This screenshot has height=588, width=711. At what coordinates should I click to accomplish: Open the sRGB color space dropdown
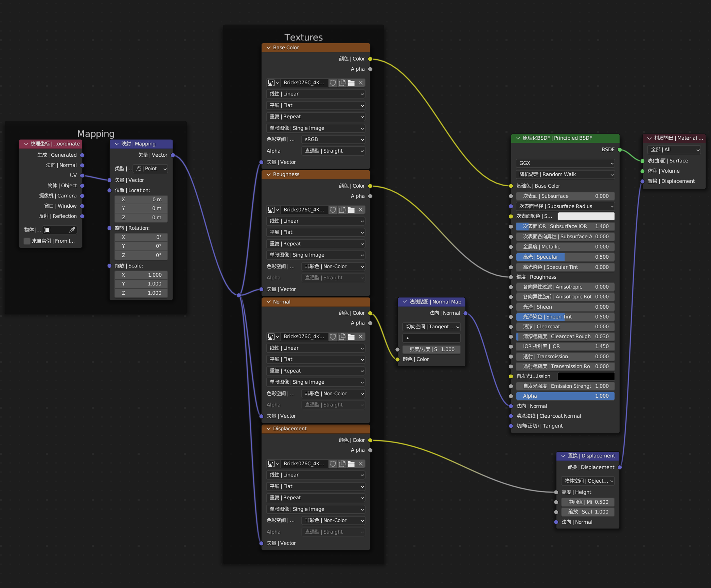333,139
